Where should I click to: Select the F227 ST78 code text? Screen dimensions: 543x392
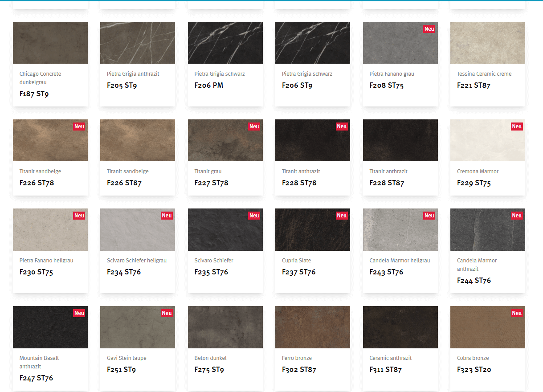pyautogui.click(x=212, y=183)
